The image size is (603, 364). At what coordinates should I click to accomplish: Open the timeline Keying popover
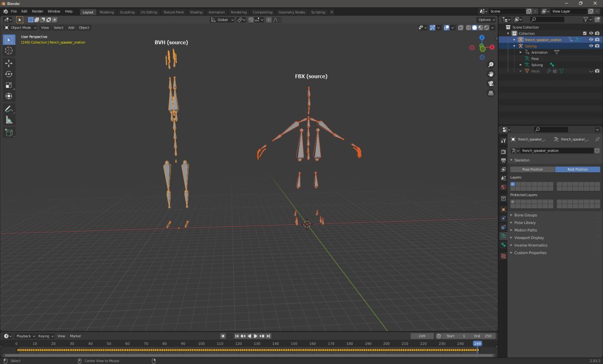tap(45, 336)
